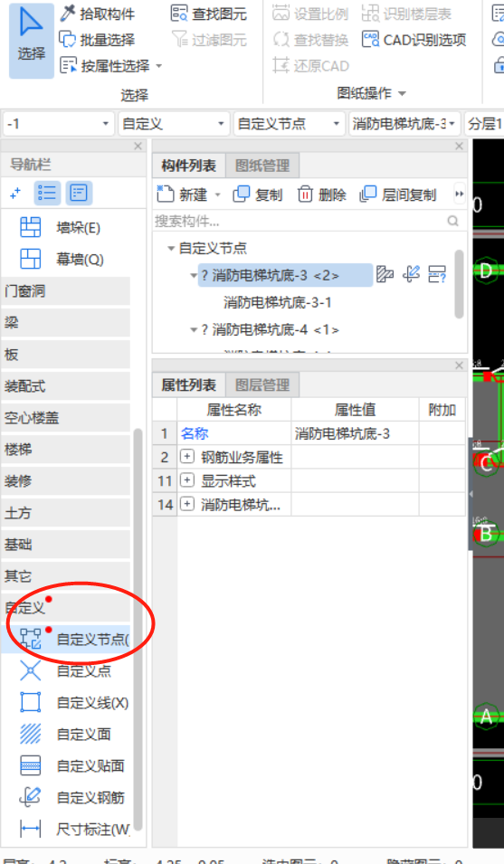Screen dimensions: 504x864
Task: Click the edit-section icon beside 消防电梯坑底-3
Action: coord(385,274)
